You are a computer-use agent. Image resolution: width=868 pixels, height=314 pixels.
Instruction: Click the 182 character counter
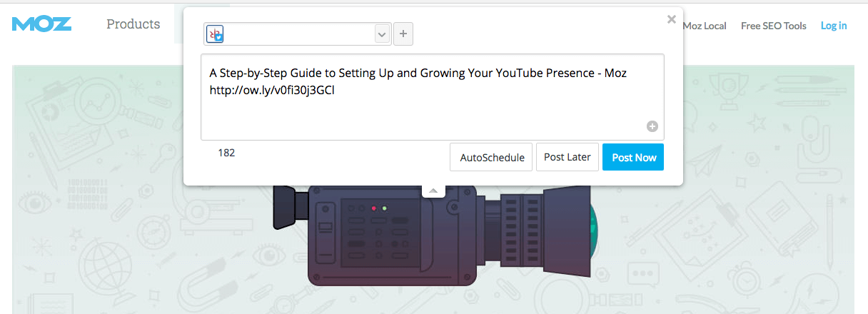[x=226, y=153]
